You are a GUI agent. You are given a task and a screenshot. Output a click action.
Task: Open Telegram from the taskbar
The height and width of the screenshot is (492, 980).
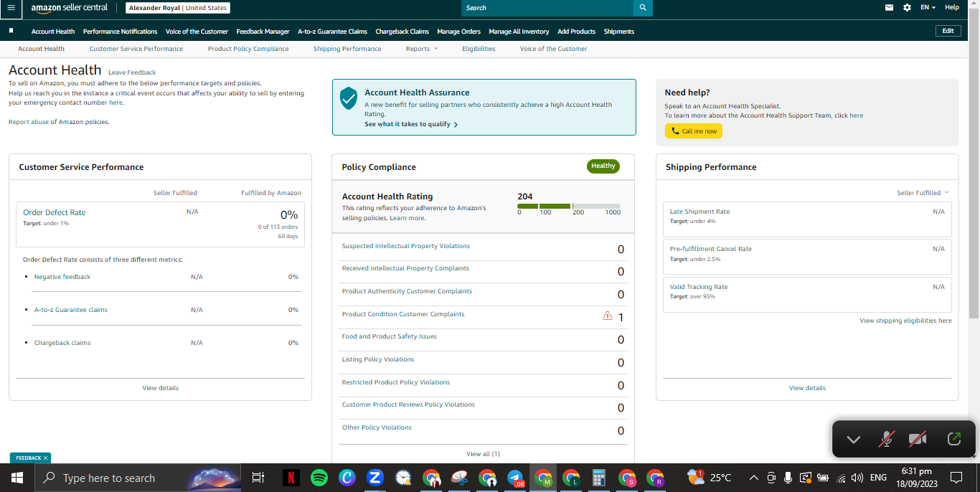pos(515,478)
